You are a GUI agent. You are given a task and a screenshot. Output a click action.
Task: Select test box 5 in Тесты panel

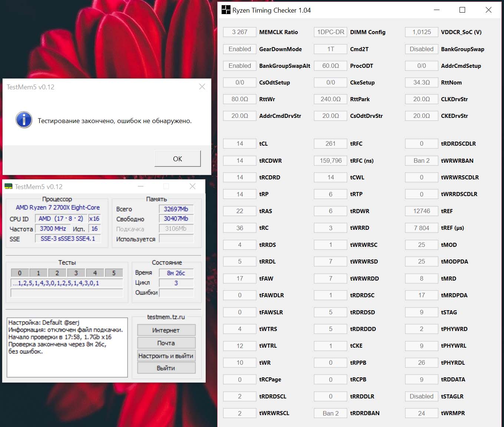click(x=114, y=273)
